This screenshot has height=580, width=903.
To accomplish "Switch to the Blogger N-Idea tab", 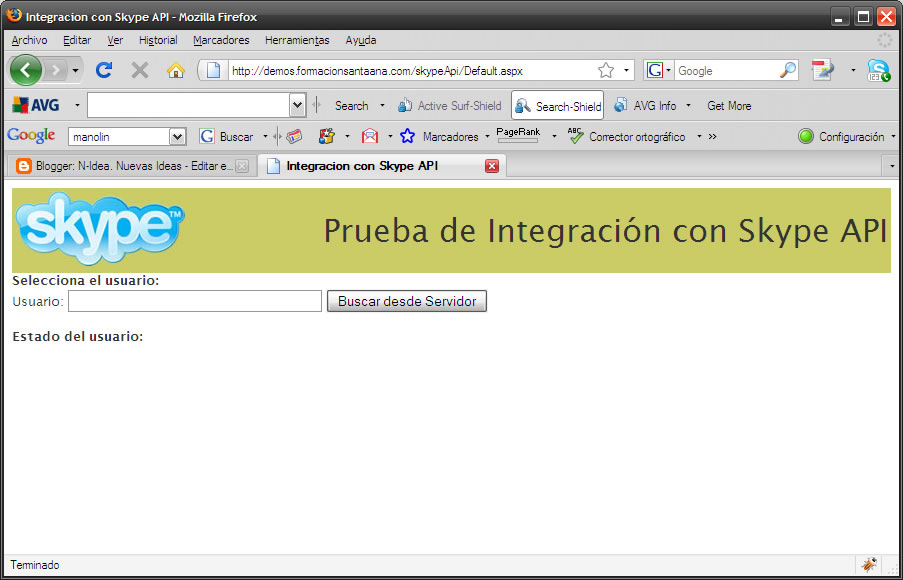I will (132, 166).
